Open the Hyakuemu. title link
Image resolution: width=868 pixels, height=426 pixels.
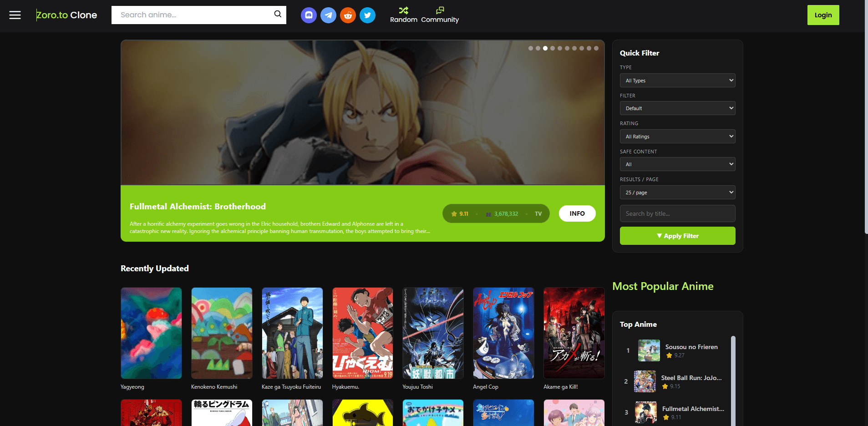(346, 387)
